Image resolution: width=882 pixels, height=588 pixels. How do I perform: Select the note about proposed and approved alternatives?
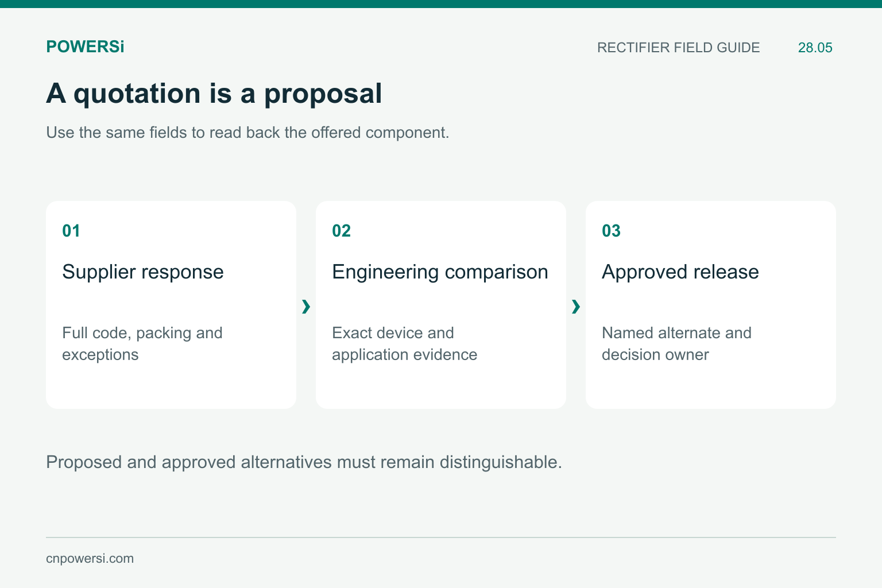[x=304, y=462]
